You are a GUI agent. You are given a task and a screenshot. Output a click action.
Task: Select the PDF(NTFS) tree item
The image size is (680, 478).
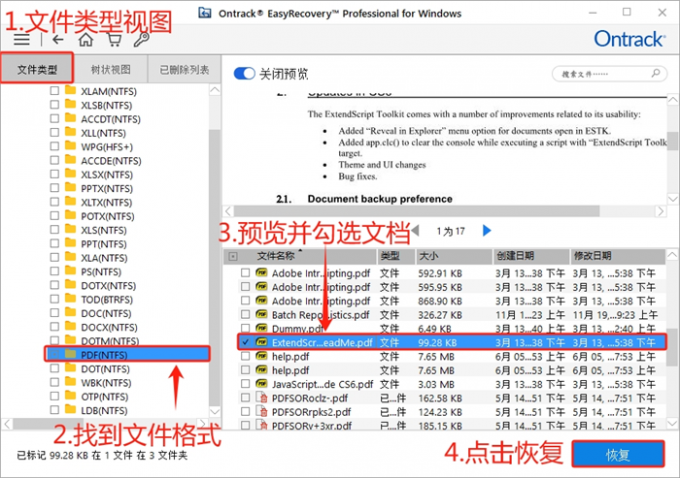pyautogui.click(x=127, y=354)
